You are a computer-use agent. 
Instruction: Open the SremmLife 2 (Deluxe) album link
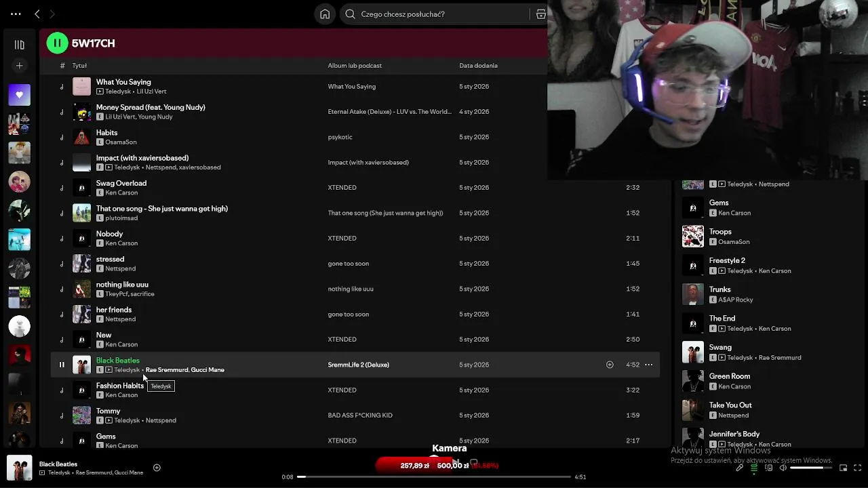358,365
